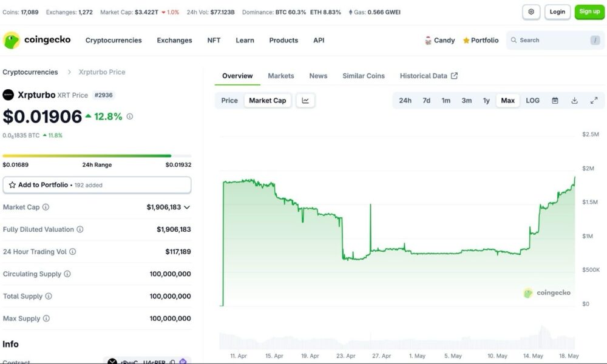Open the Cryptocurrencies navigation menu
Screen dimensions: 607x364
[114, 41]
